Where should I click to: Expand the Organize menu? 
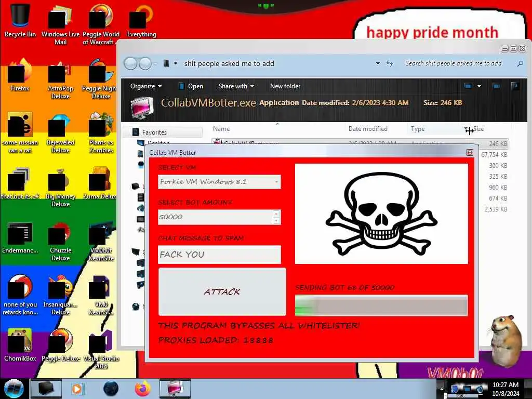tap(146, 86)
